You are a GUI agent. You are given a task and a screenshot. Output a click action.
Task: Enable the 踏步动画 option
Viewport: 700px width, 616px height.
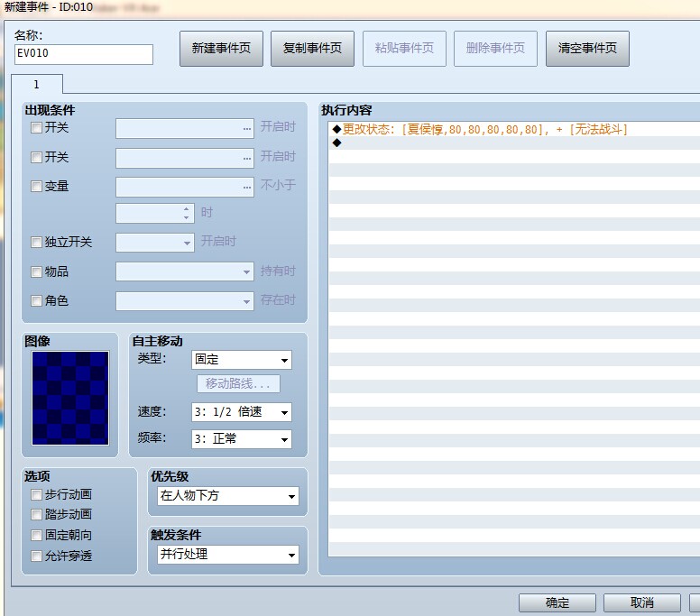click(x=36, y=515)
